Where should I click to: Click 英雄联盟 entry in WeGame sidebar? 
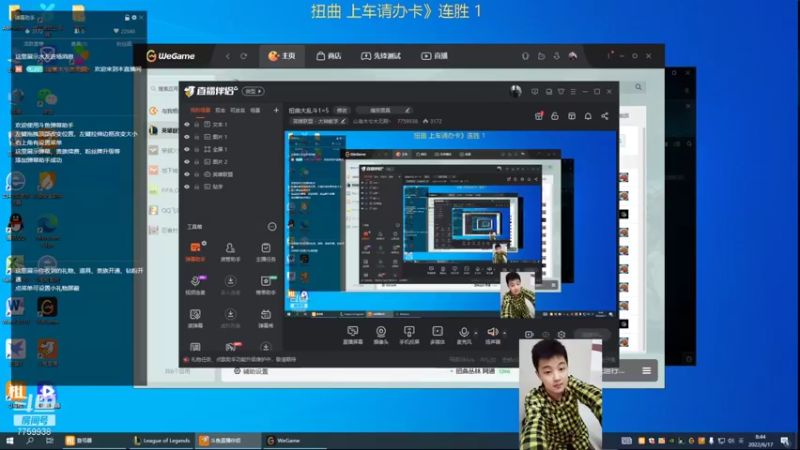tap(164, 131)
